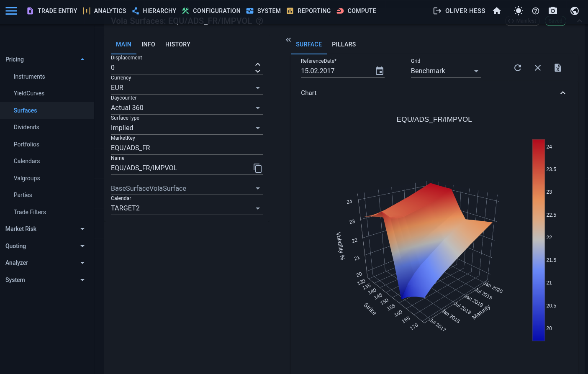Toggle light/dark theme sun icon
The height and width of the screenshot is (374, 588).
coord(519,11)
